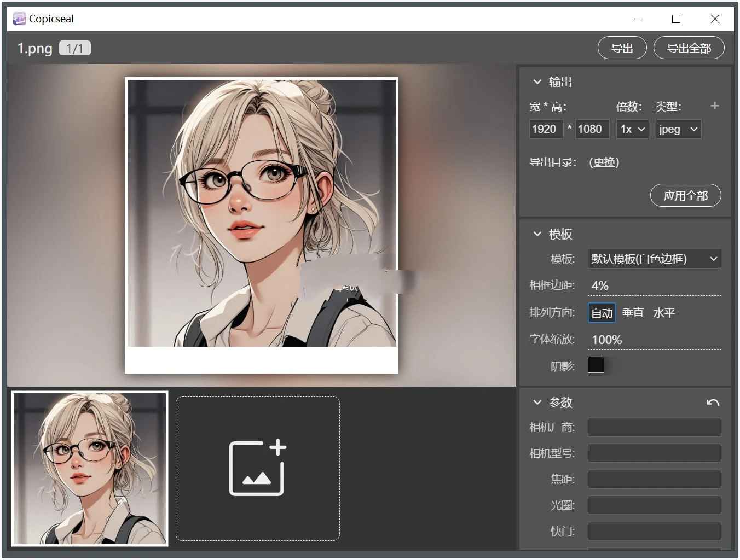Image resolution: width=740 pixels, height=560 pixels.
Task: Open the 默认模板(白色边框) template dropdown
Action: click(x=654, y=259)
